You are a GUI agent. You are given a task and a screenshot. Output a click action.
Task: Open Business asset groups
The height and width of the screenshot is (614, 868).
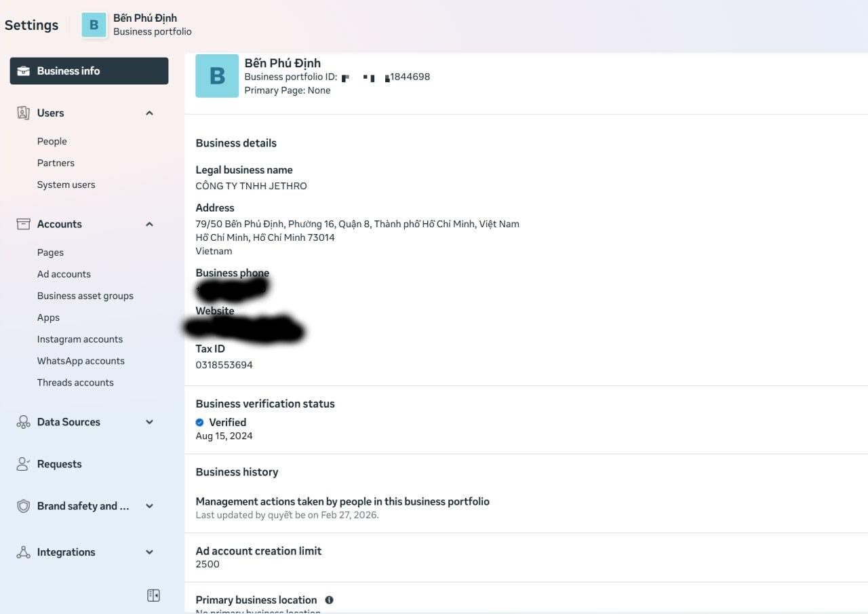(x=85, y=296)
